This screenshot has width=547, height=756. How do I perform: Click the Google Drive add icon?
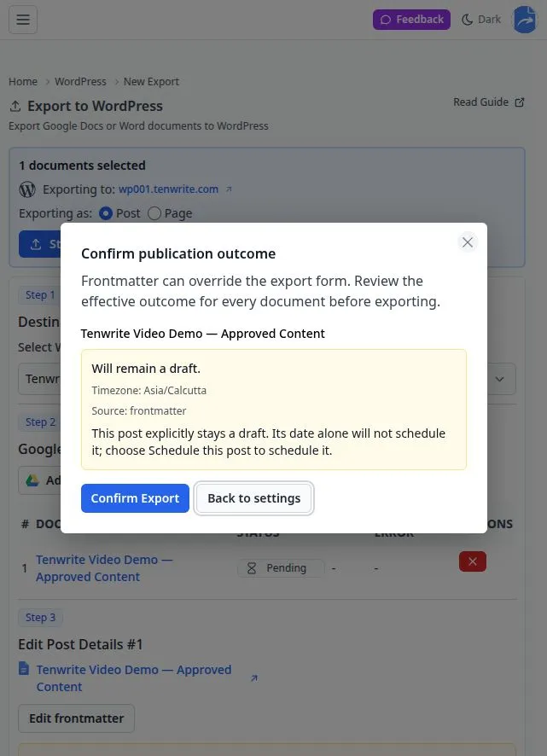32,480
